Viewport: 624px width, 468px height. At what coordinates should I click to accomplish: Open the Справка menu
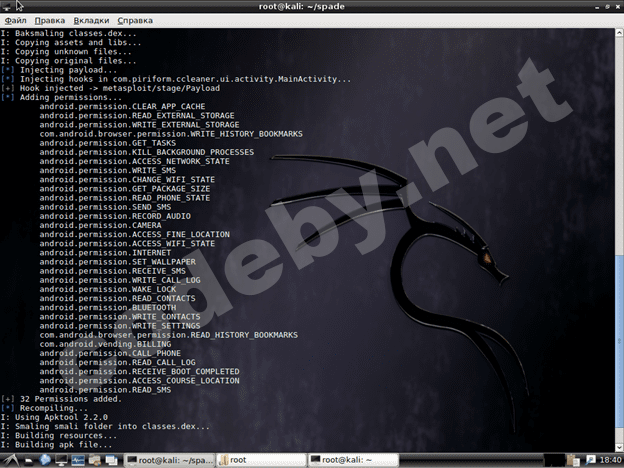(x=135, y=20)
